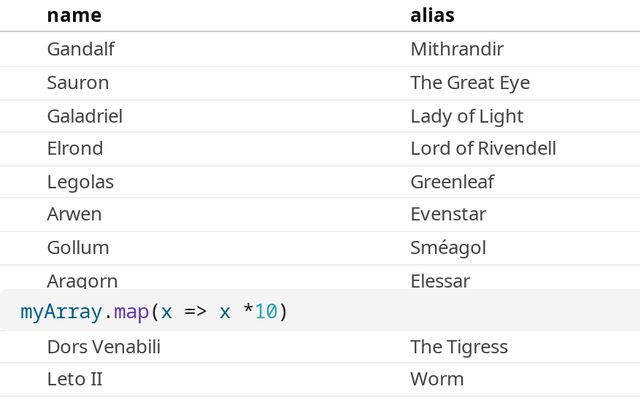640x400 pixels.
Task: Select the Sméagol alias cell
Action: pos(448,247)
